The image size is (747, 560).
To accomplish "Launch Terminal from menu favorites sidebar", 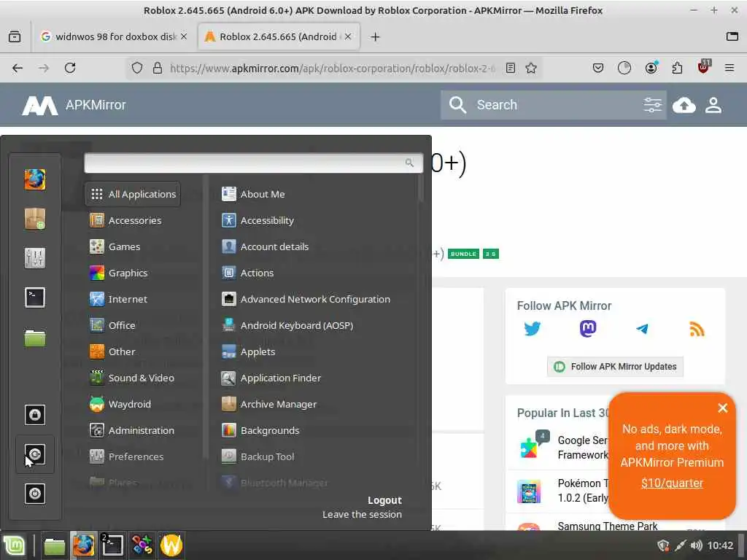I will [x=35, y=297].
